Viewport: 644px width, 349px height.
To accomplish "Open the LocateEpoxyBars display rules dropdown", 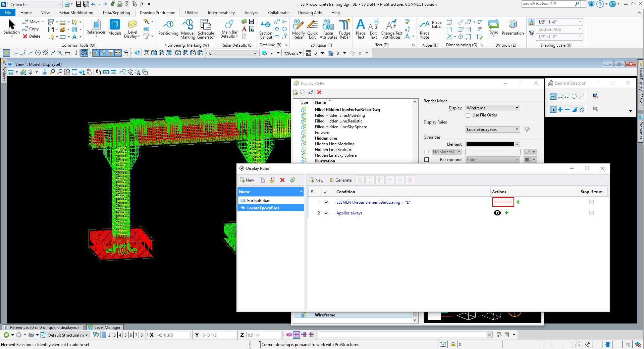I will (493, 130).
